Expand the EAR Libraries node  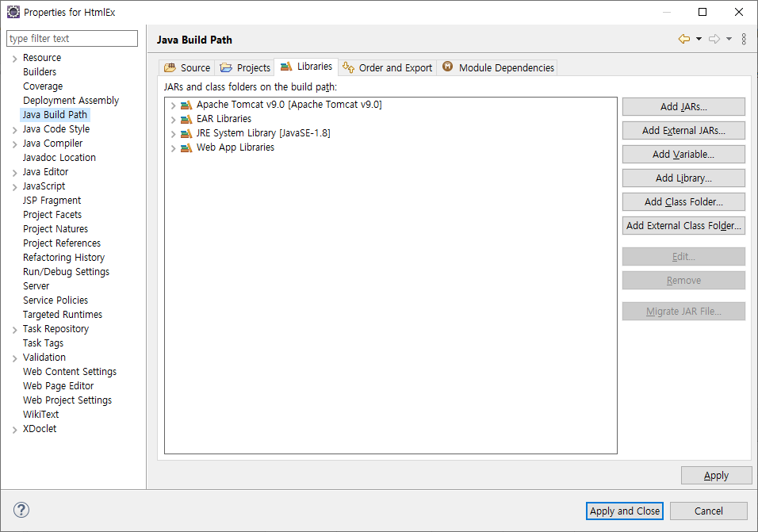coord(173,120)
